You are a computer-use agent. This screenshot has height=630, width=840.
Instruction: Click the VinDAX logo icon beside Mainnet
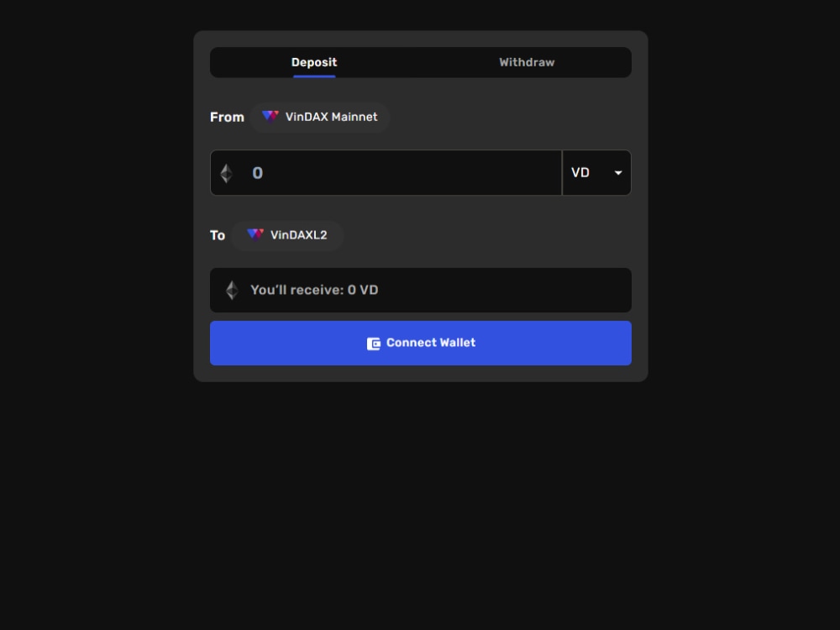pos(270,116)
